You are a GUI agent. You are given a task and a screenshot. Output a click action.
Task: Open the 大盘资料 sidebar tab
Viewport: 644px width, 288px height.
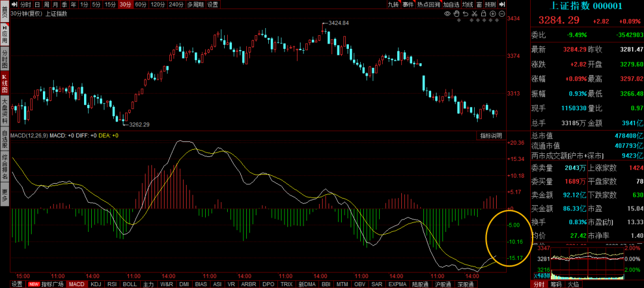(x=4, y=113)
